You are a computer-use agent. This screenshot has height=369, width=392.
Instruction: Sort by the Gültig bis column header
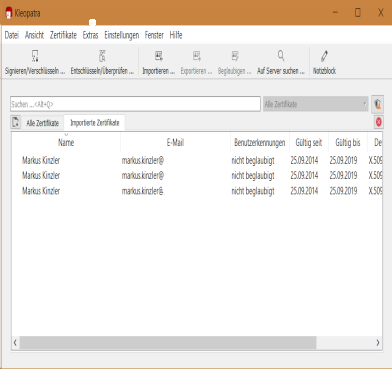(348, 142)
